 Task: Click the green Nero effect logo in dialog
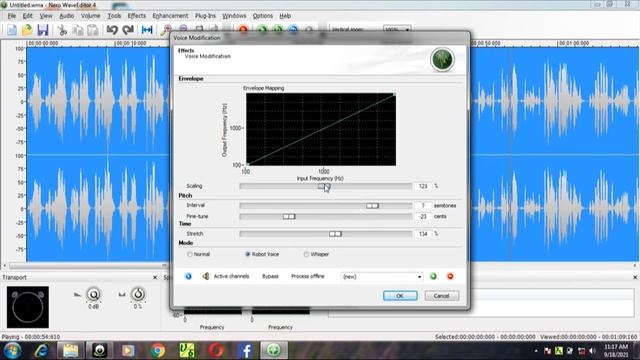tap(442, 60)
